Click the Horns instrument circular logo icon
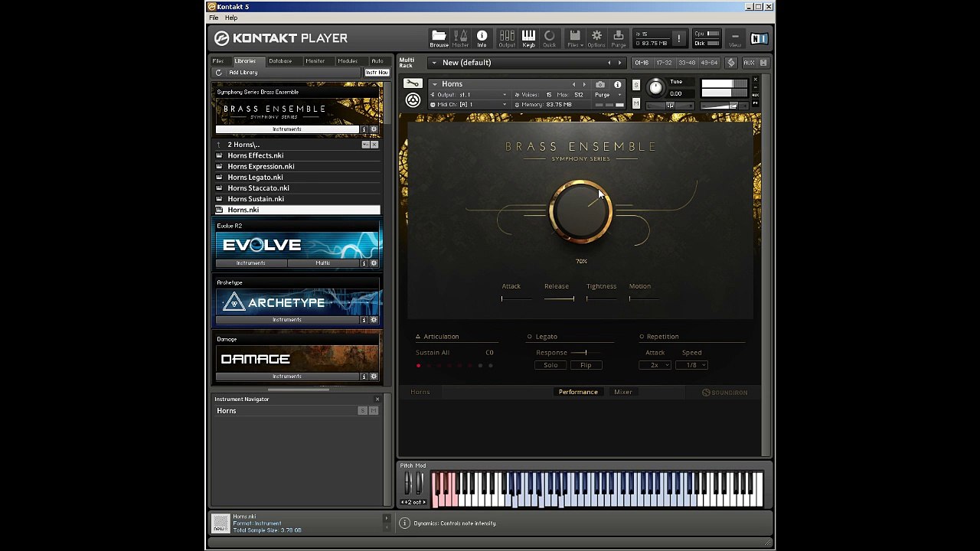The width and height of the screenshot is (980, 551). [x=413, y=100]
